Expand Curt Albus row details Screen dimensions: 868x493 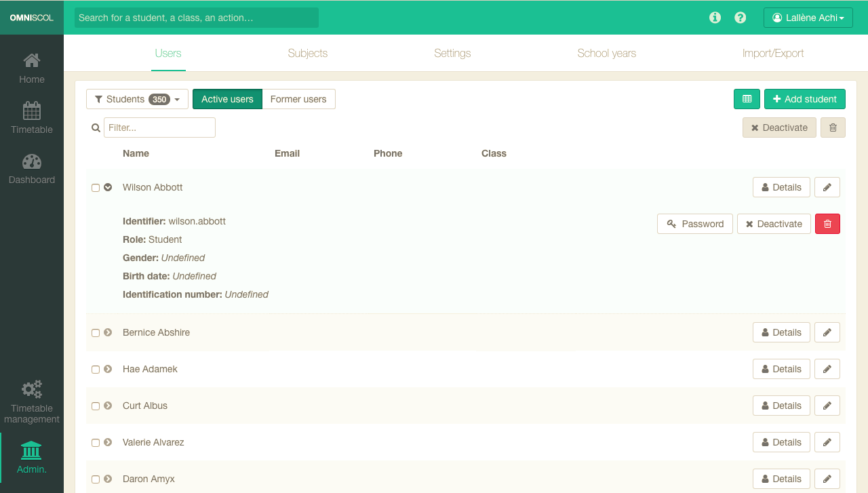(x=108, y=406)
